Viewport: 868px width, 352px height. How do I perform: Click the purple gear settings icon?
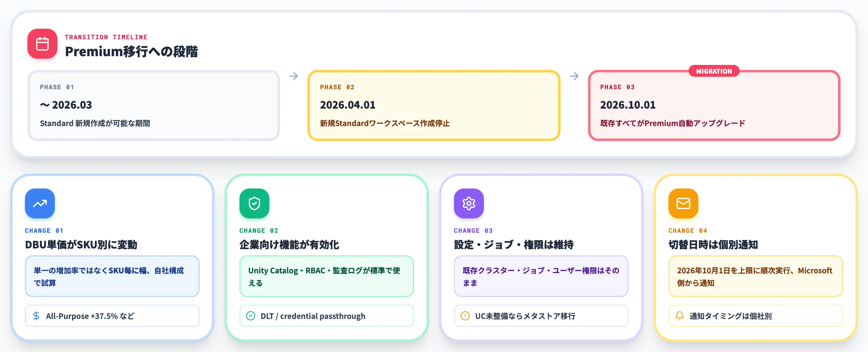pos(469,203)
